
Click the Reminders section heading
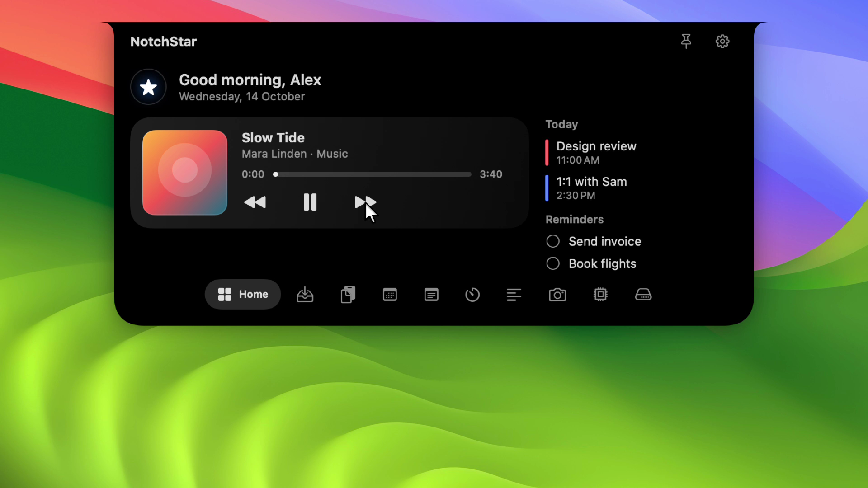point(575,220)
